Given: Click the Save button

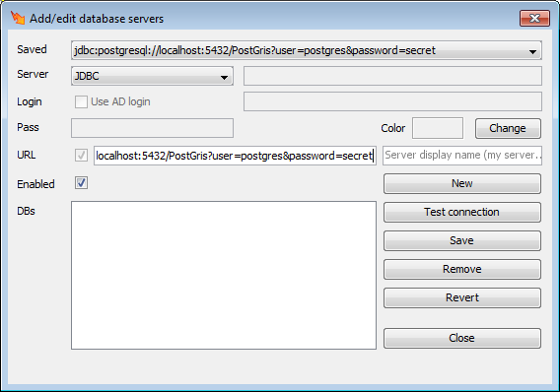Looking at the screenshot, I should (x=462, y=240).
